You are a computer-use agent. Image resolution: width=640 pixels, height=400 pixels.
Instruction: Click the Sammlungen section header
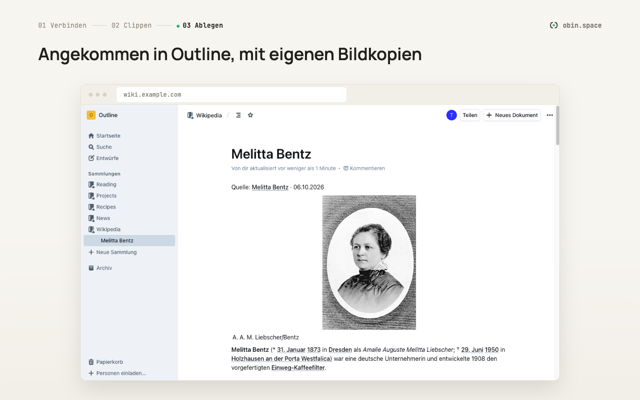click(x=104, y=174)
